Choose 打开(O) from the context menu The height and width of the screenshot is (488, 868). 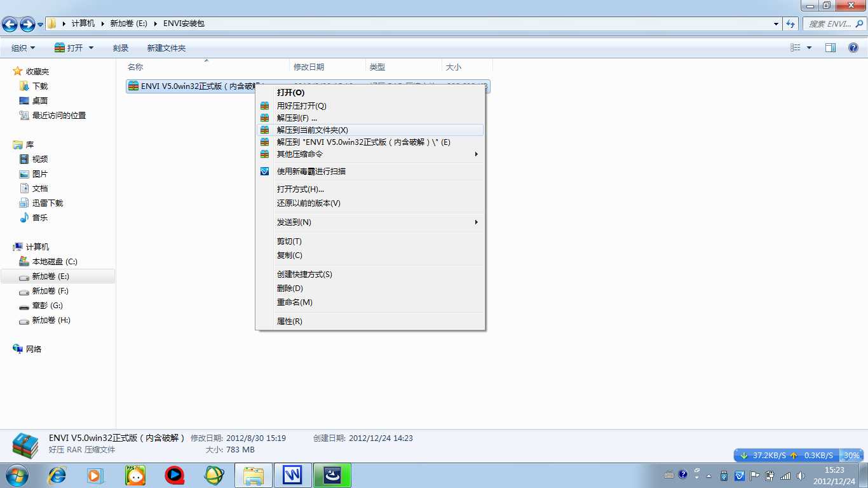click(370, 92)
